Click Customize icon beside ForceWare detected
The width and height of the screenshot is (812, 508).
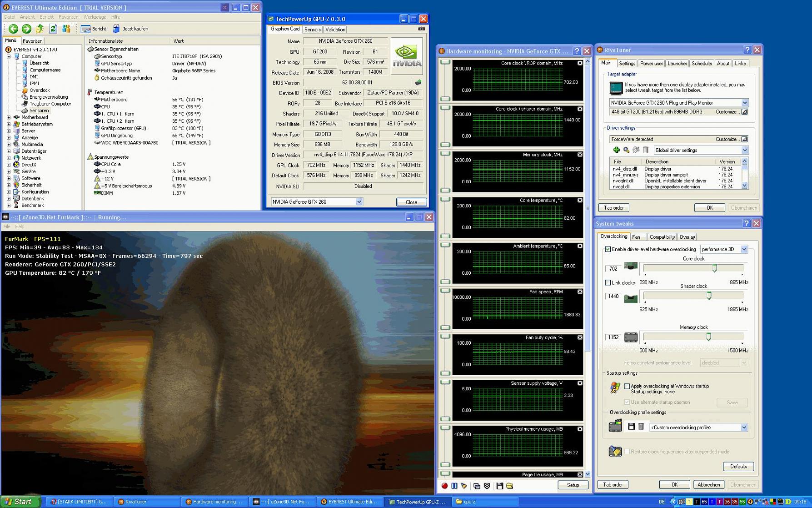744,139
